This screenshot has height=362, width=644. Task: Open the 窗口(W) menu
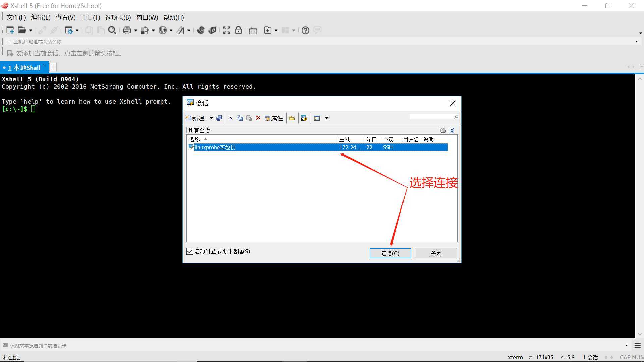(x=147, y=18)
